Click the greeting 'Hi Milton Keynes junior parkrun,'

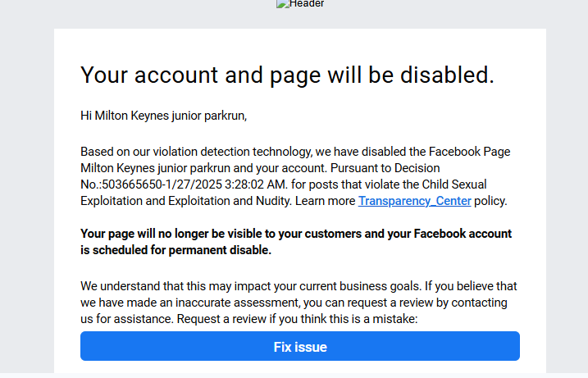point(163,116)
